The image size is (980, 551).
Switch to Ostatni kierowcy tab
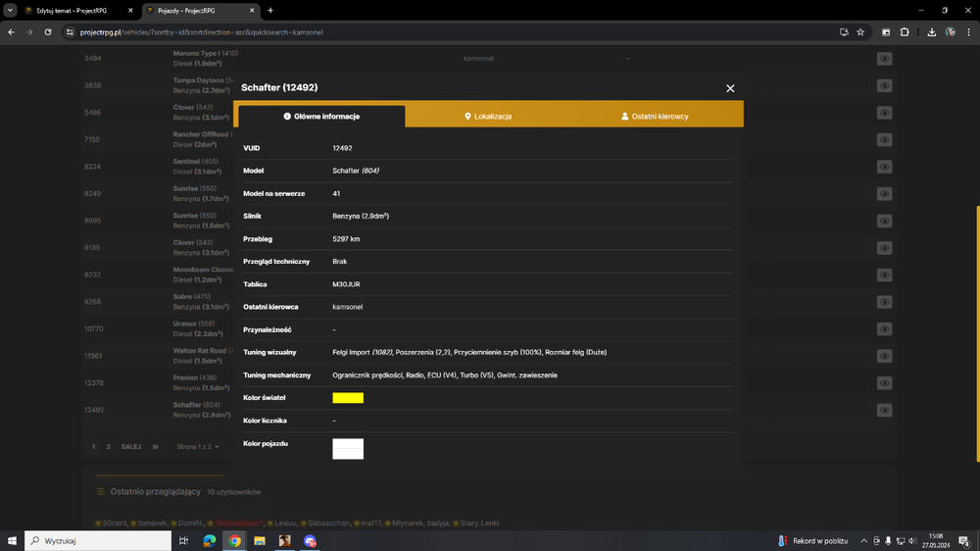coord(655,117)
